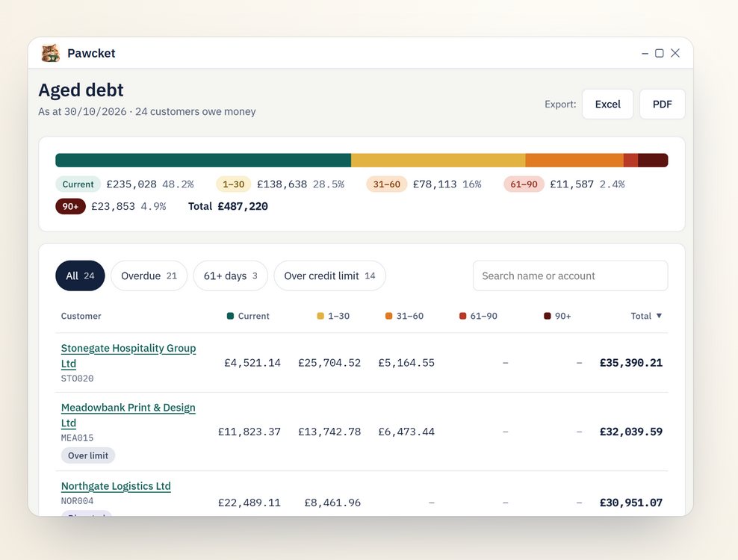Click the dark 90+ legend badge
The image size is (738, 560).
(71, 206)
